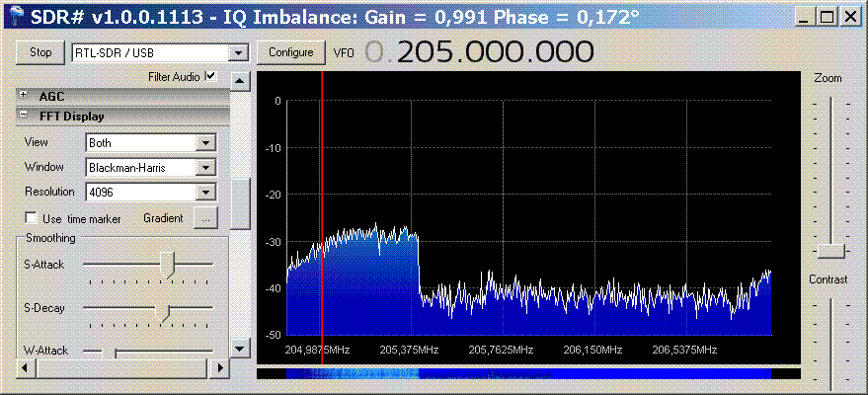Open the View dropdown set to Both
The height and width of the screenshot is (395, 868).
[205, 143]
